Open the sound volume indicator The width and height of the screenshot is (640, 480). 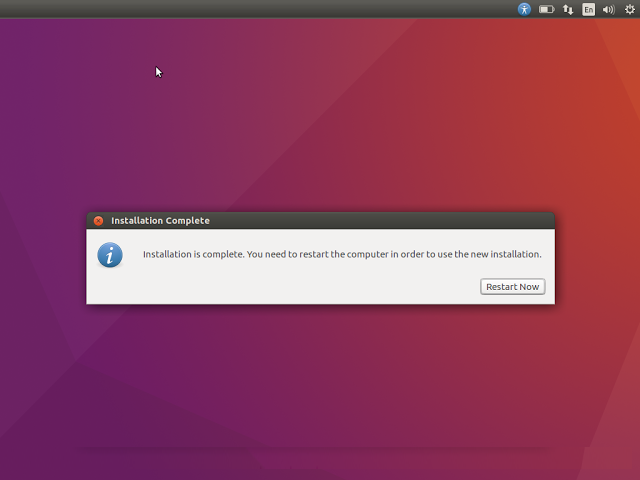click(609, 9)
